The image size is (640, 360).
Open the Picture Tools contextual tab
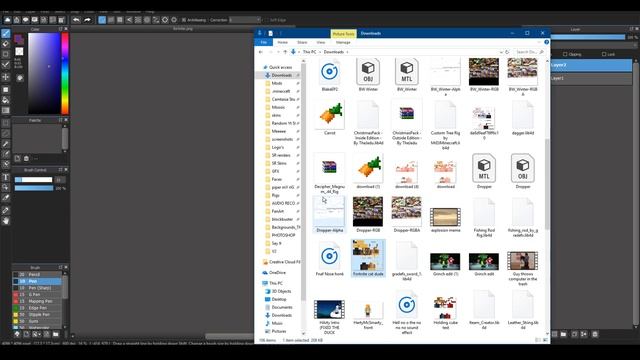tap(343, 33)
